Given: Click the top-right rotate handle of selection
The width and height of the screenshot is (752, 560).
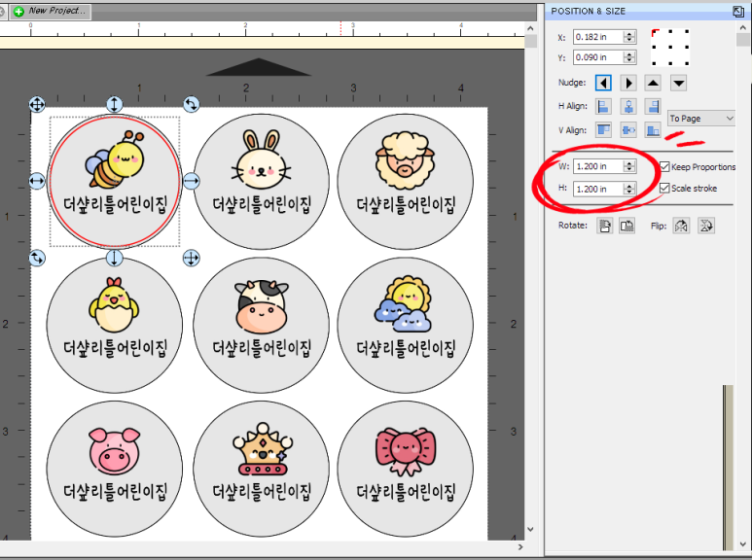Looking at the screenshot, I should (x=192, y=104).
